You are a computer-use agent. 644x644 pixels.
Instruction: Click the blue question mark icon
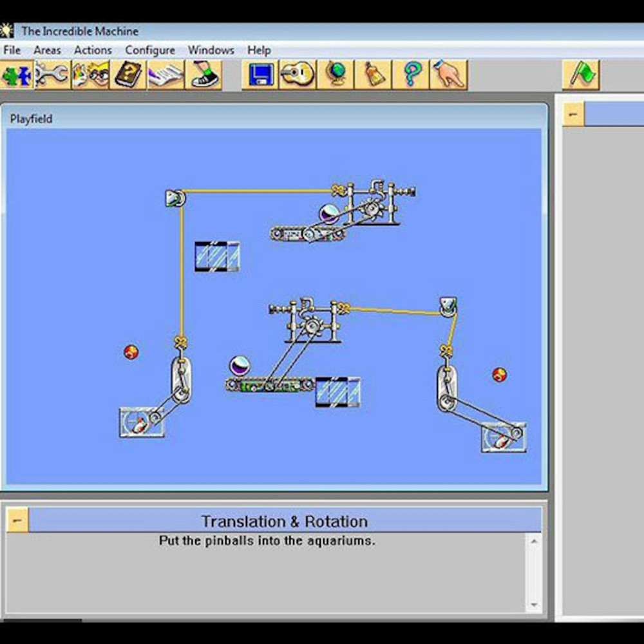tap(411, 75)
